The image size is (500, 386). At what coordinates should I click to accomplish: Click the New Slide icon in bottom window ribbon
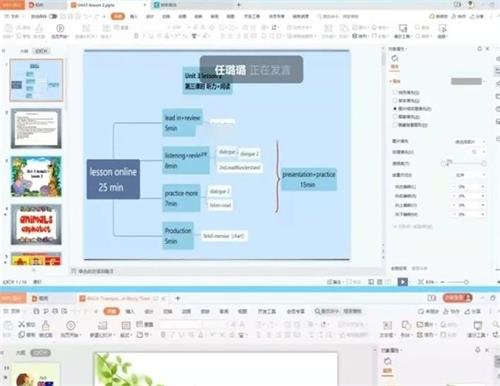102,325
